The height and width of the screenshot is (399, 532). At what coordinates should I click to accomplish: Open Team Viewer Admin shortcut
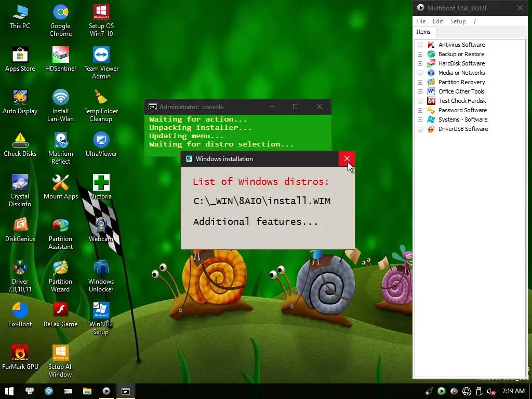(101, 63)
